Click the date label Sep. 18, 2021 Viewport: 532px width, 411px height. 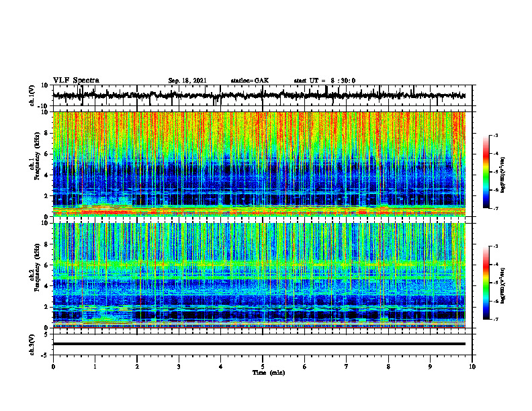pyautogui.click(x=187, y=81)
